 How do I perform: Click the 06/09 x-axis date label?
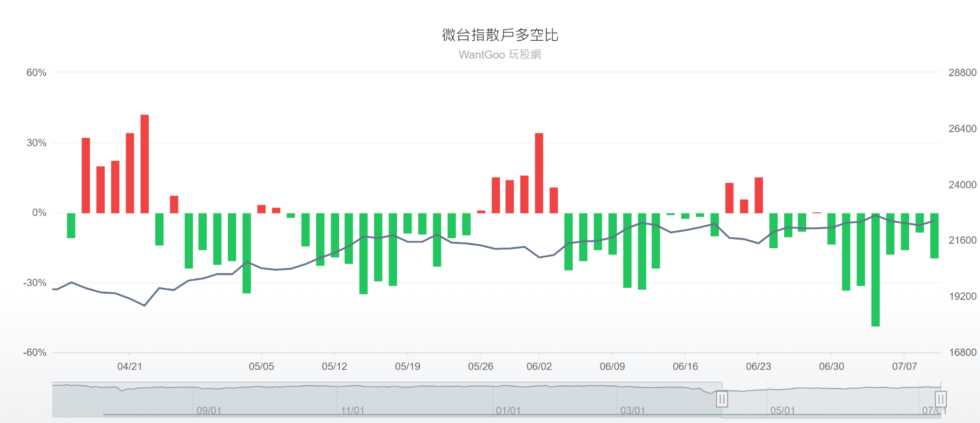coord(612,366)
